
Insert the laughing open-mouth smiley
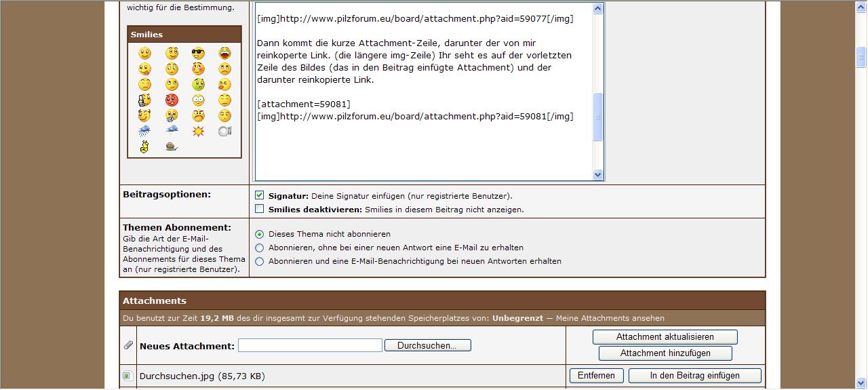coord(224,53)
